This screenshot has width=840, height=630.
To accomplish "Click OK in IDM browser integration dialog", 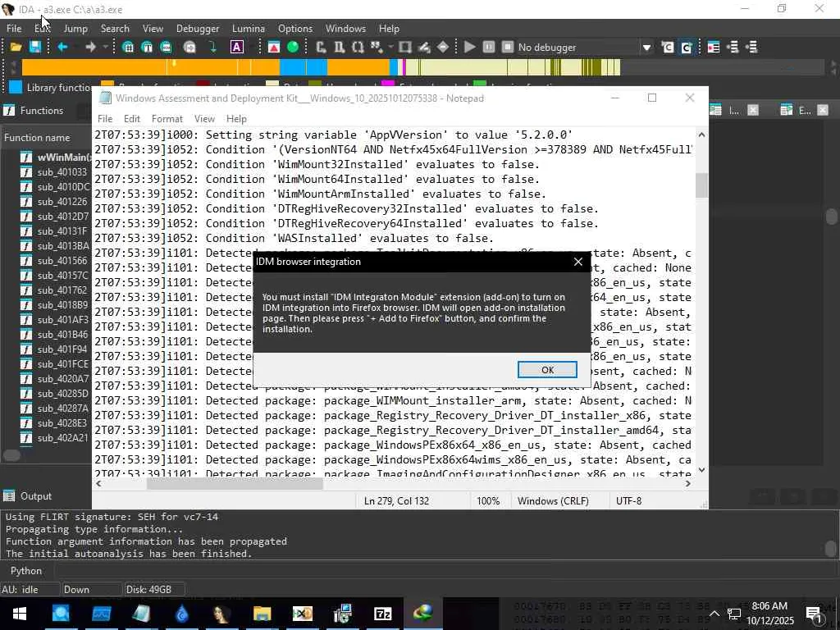I will [x=547, y=370].
